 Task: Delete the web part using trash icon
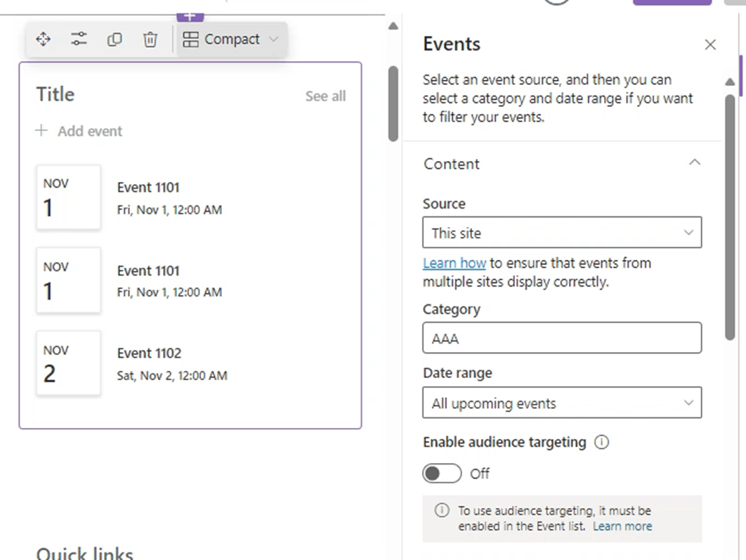coord(150,39)
